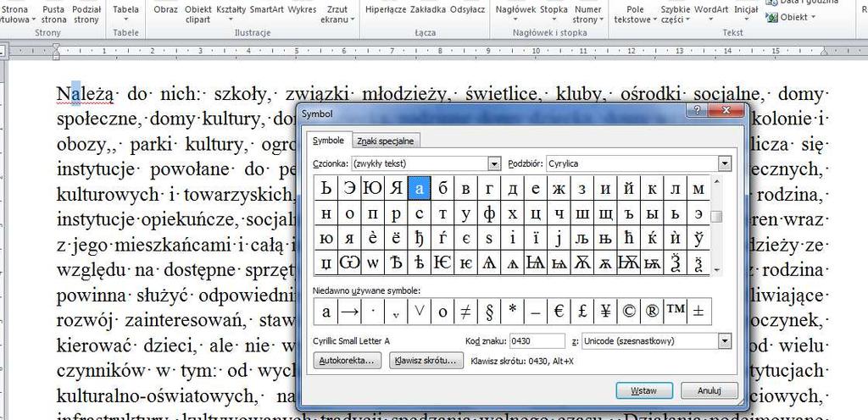Select Cyrillic letter б in the grid
Image resolution: width=868 pixels, height=420 pixels.
(442, 189)
